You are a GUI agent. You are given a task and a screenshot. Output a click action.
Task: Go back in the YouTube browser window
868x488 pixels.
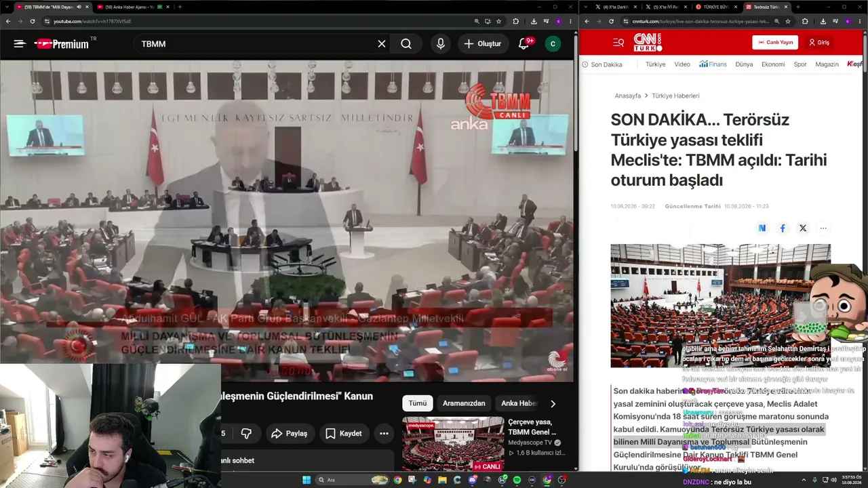tap(7, 21)
